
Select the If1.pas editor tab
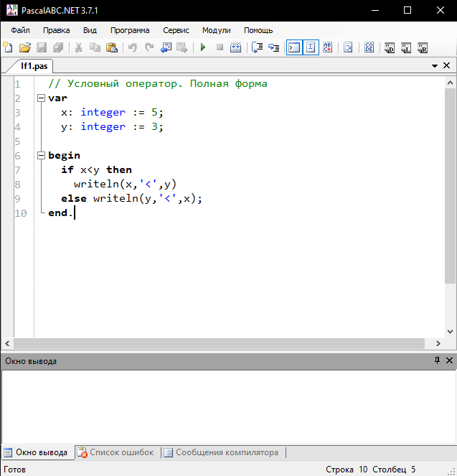click(34, 66)
